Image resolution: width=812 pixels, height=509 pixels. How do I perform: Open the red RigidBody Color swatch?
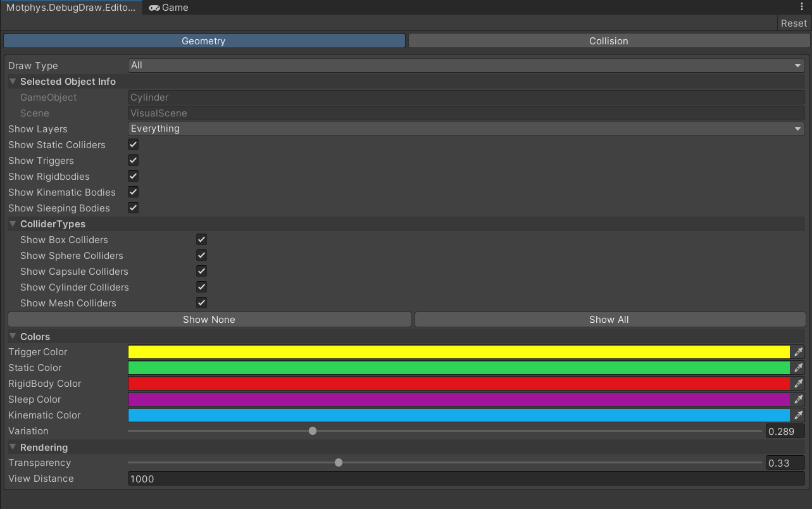459,384
